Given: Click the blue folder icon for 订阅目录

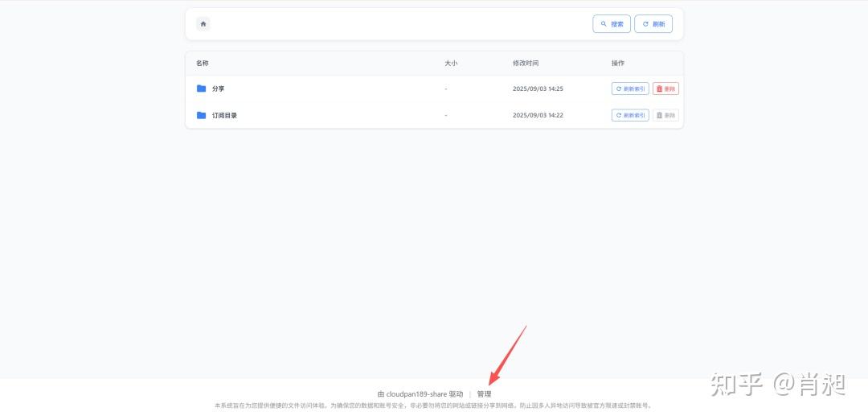Looking at the screenshot, I should click(202, 115).
